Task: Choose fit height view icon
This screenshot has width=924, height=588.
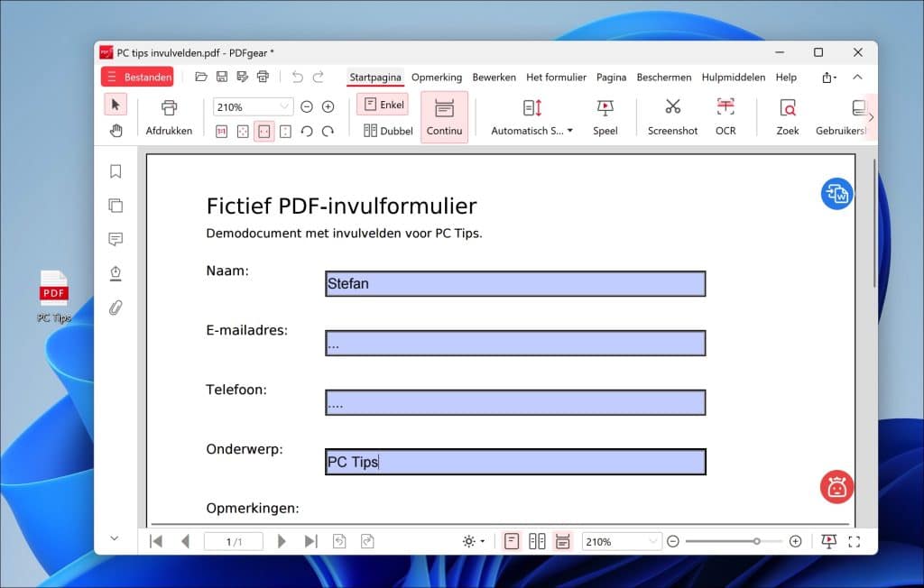Action: pyautogui.click(x=285, y=132)
